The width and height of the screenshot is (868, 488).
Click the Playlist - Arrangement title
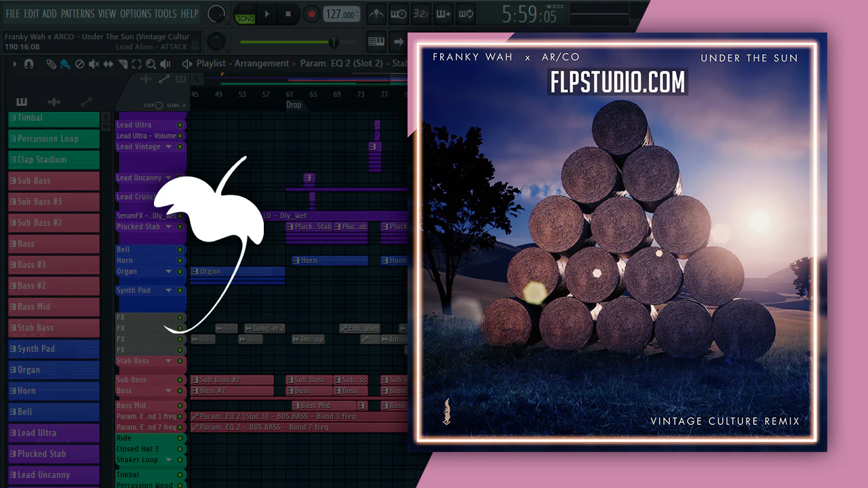[243, 64]
